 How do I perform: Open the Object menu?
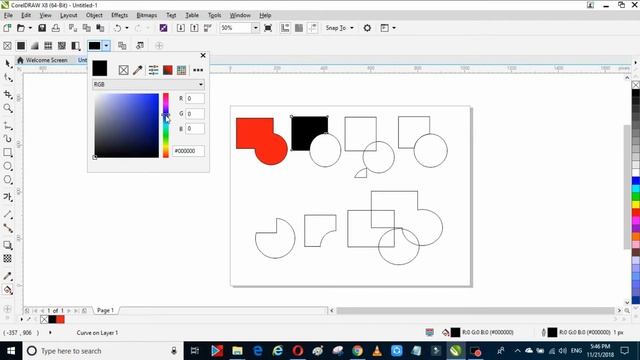point(94,15)
